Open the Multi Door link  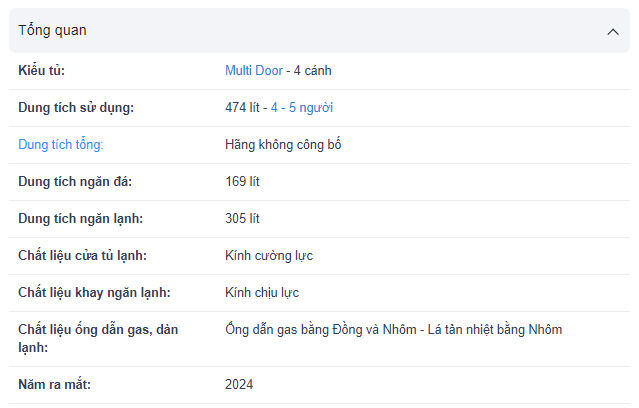[x=253, y=71]
